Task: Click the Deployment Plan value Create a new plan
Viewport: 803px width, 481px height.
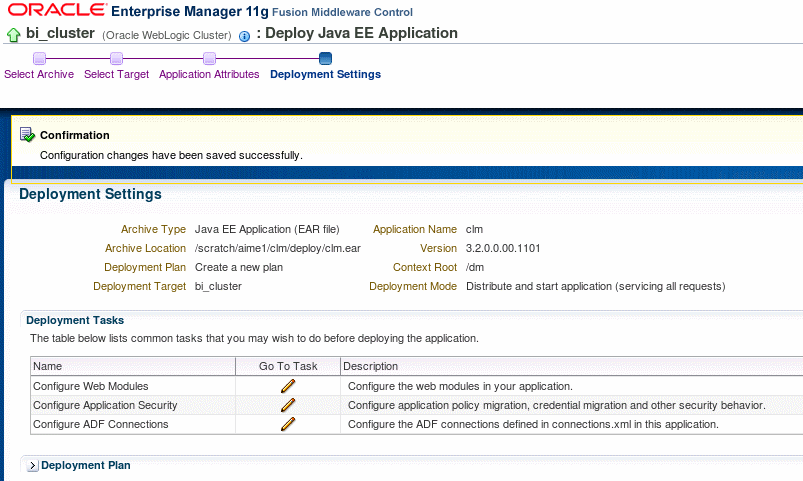Action: coord(239,267)
